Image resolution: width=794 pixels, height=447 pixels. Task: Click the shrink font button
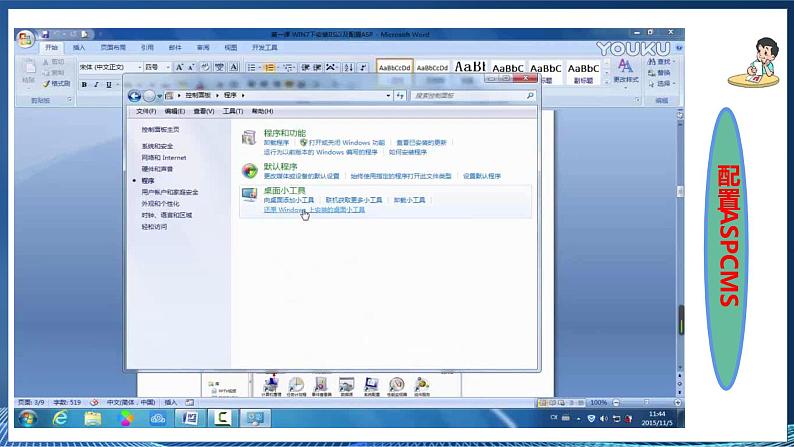click(x=191, y=67)
